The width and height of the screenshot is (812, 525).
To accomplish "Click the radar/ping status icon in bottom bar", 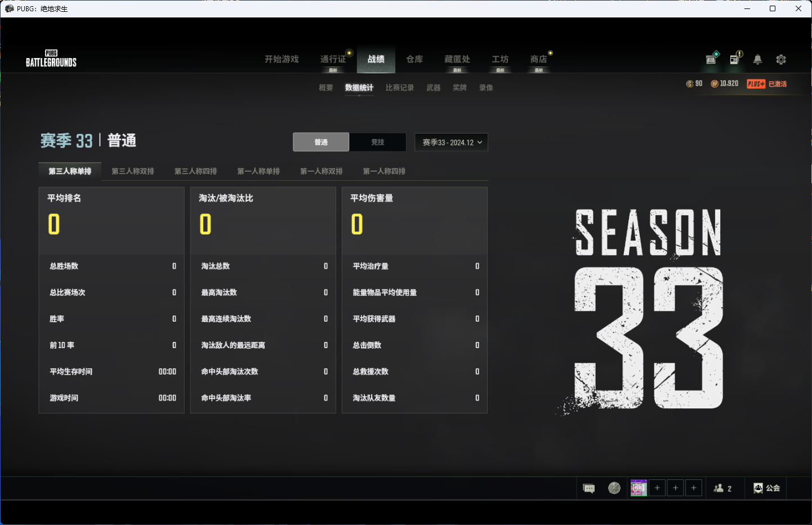I will (614, 488).
